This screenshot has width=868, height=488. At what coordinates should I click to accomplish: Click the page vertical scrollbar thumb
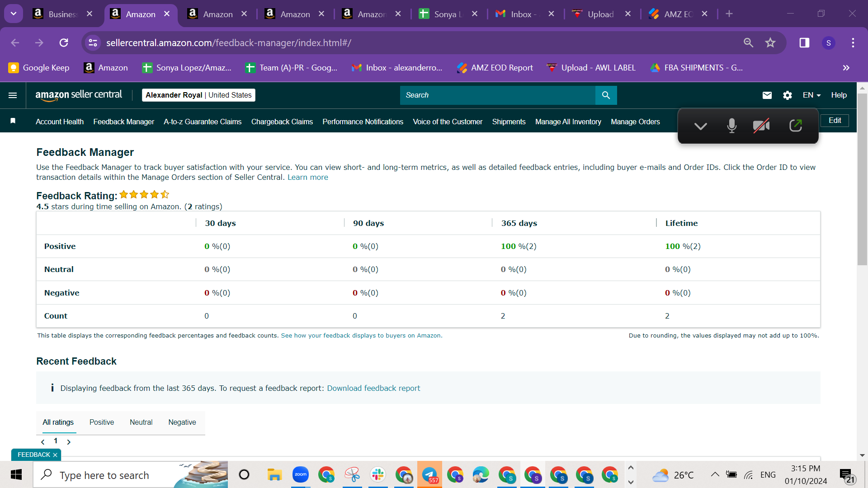[x=862, y=179]
